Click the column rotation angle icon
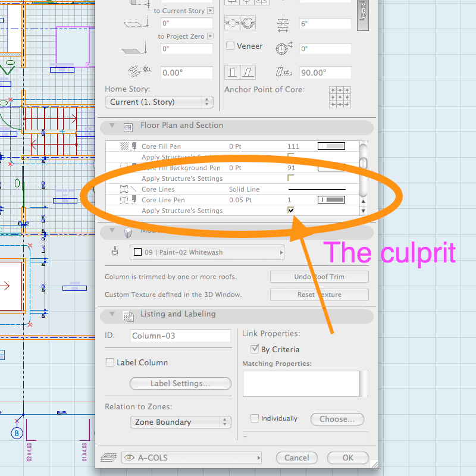This screenshot has height=476, width=476. click(x=139, y=71)
